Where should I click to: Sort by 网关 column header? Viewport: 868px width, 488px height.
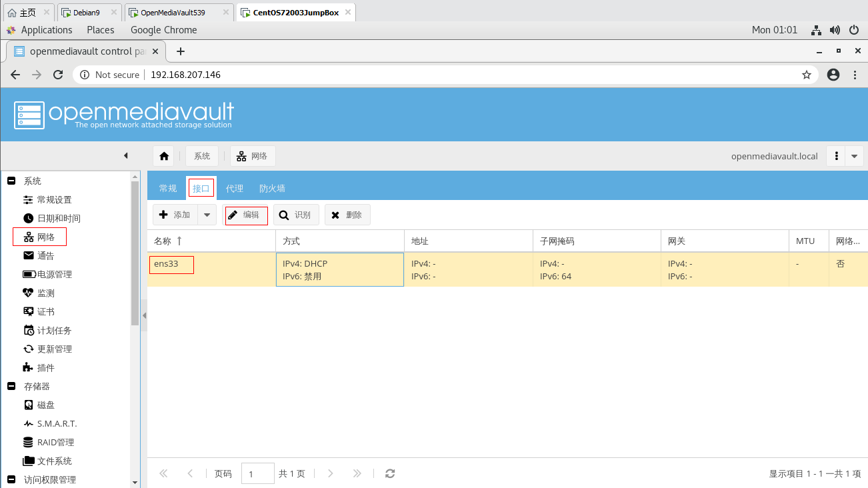pyautogui.click(x=725, y=241)
